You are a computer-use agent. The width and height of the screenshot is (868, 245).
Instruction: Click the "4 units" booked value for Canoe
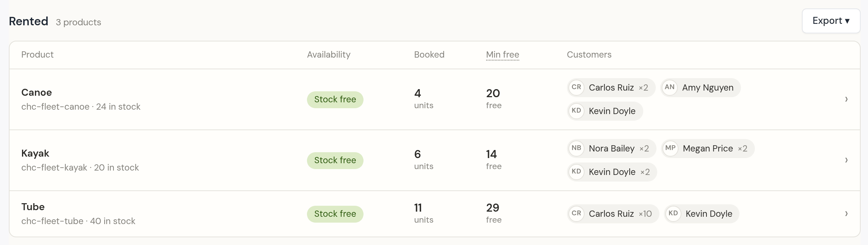[424, 99]
